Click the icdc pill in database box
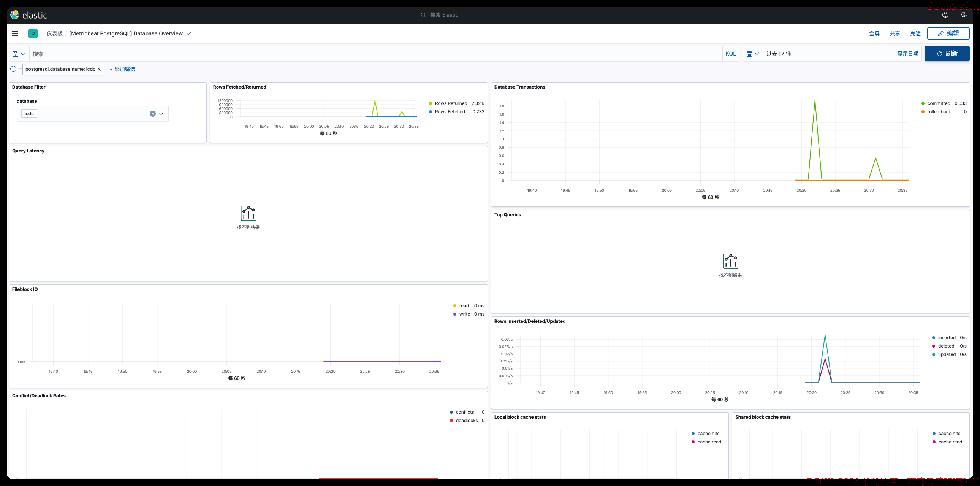Image resolution: width=980 pixels, height=486 pixels. [x=29, y=113]
